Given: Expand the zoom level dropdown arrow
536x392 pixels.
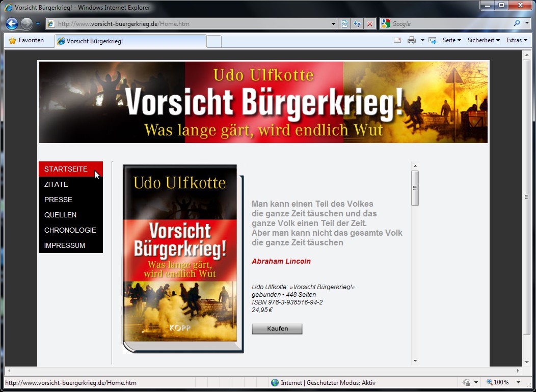Looking at the screenshot, I should click(x=518, y=382).
